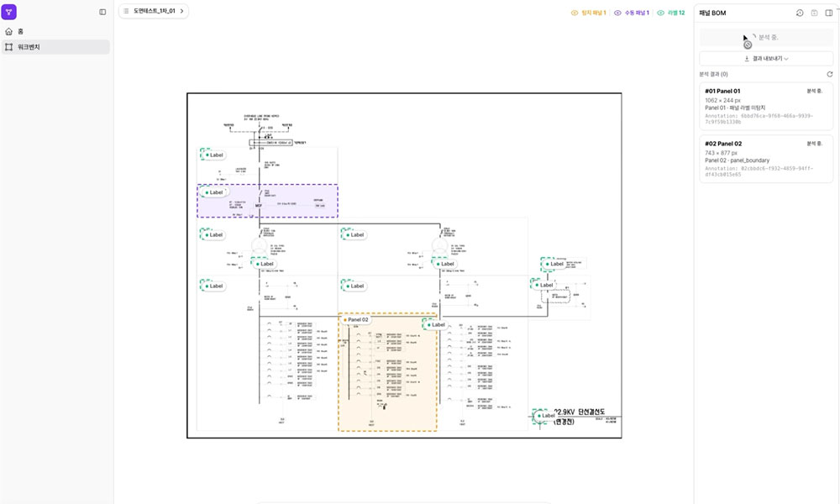The width and height of the screenshot is (840, 504).
Task: Go to the 홈 page
Action: pyautogui.click(x=55, y=32)
